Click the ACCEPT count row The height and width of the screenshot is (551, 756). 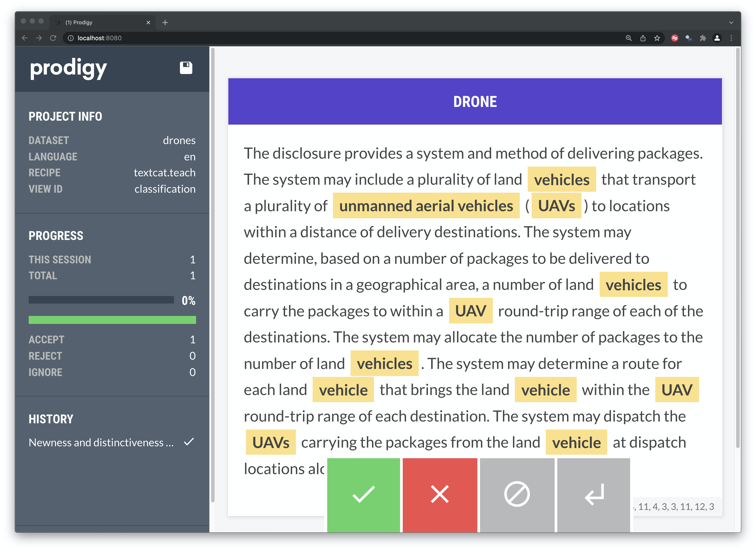point(112,340)
